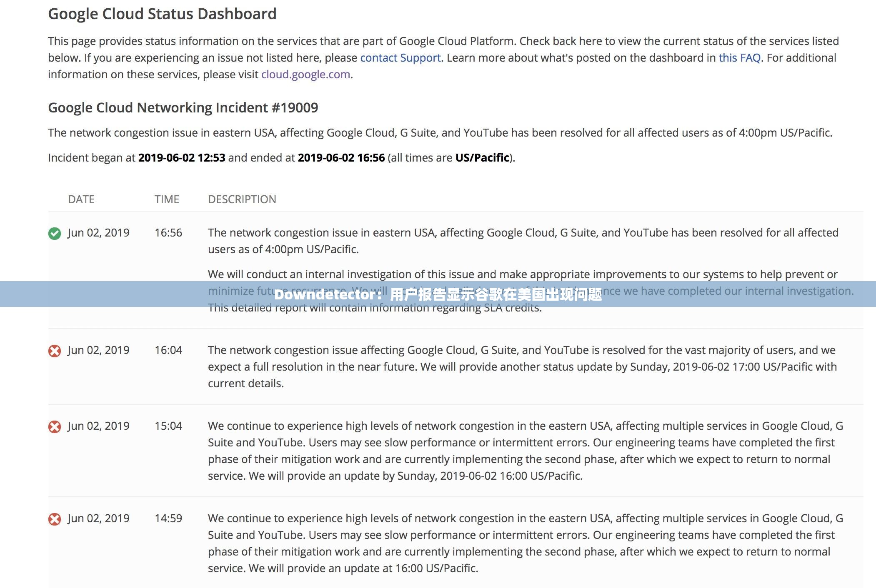Click the green resolved checkmark at 16:56
The width and height of the screenshot is (876, 588).
(x=55, y=234)
